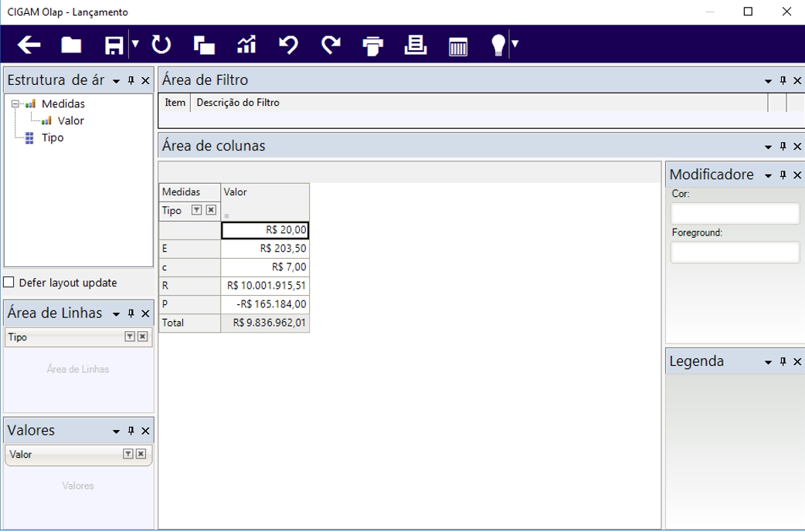Close the Área de colunas panel

(x=797, y=146)
